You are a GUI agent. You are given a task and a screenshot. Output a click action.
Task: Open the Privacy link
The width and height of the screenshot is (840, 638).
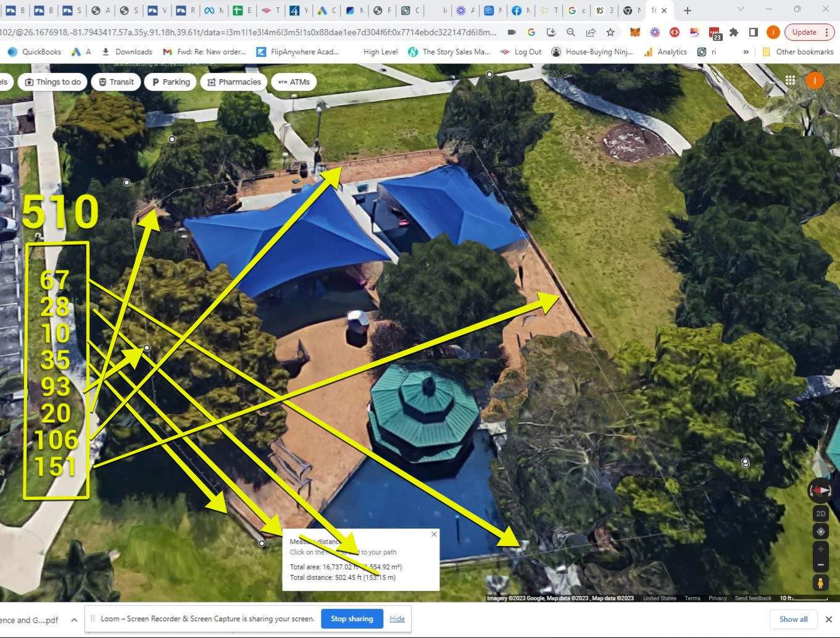pyautogui.click(x=717, y=598)
